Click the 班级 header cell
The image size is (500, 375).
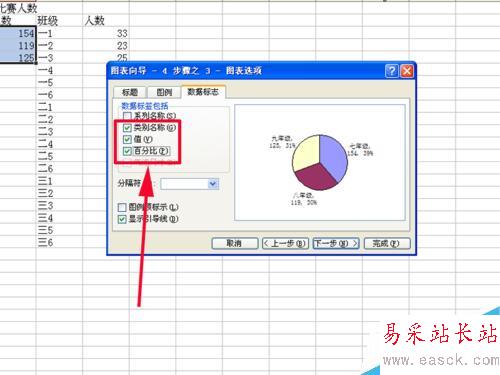(59, 21)
